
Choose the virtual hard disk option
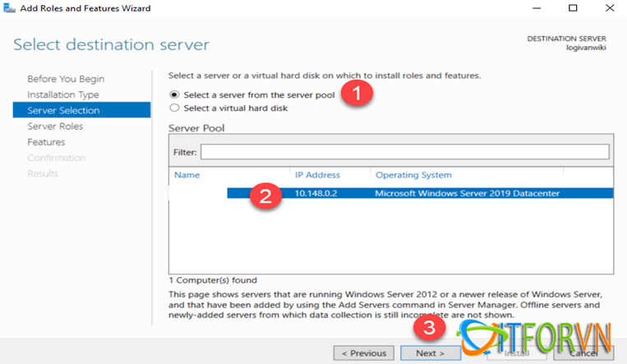pyautogui.click(x=174, y=108)
